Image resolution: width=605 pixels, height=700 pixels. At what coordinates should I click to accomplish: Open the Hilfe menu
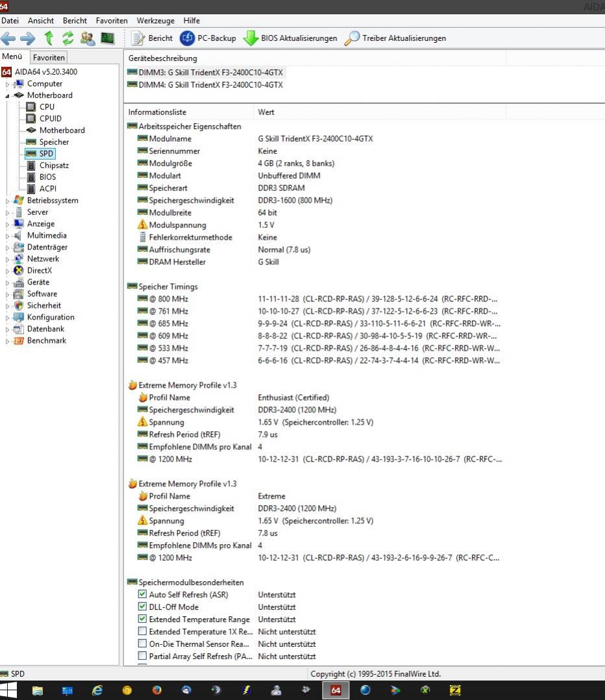pos(191,21)
